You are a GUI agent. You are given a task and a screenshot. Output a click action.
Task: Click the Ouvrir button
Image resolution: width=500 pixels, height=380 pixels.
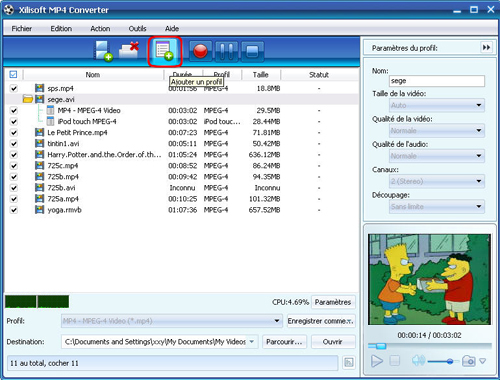(333, 342)
